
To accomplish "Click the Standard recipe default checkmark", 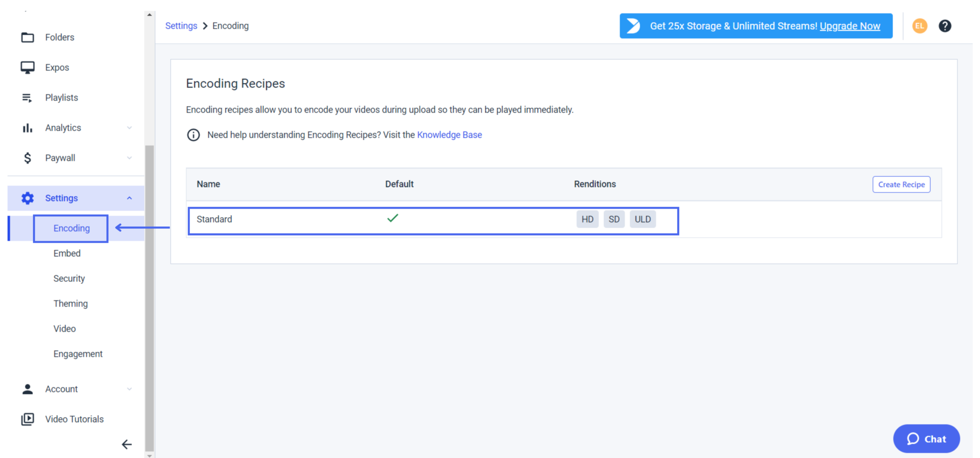I will pos(393,218).
